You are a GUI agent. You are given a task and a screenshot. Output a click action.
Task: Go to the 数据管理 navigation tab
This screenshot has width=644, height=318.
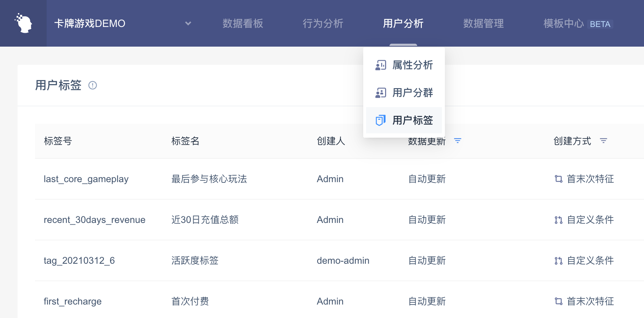coord(483,24)
